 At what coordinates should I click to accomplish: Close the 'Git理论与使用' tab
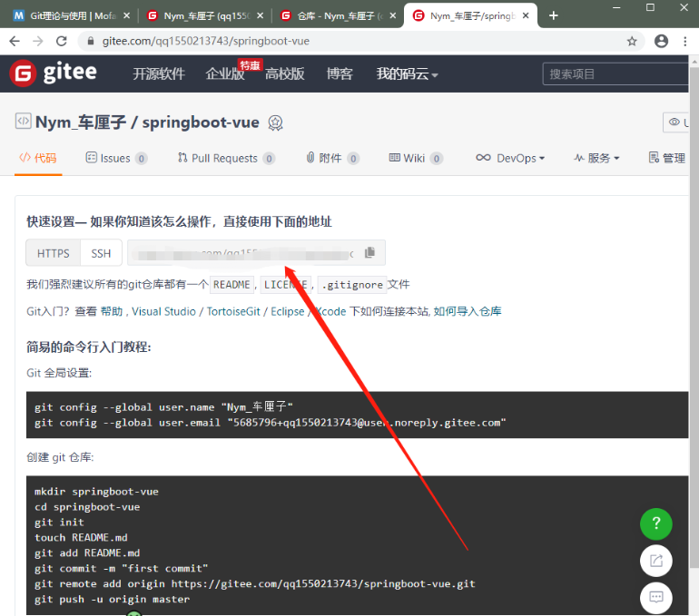click(126, 15)
